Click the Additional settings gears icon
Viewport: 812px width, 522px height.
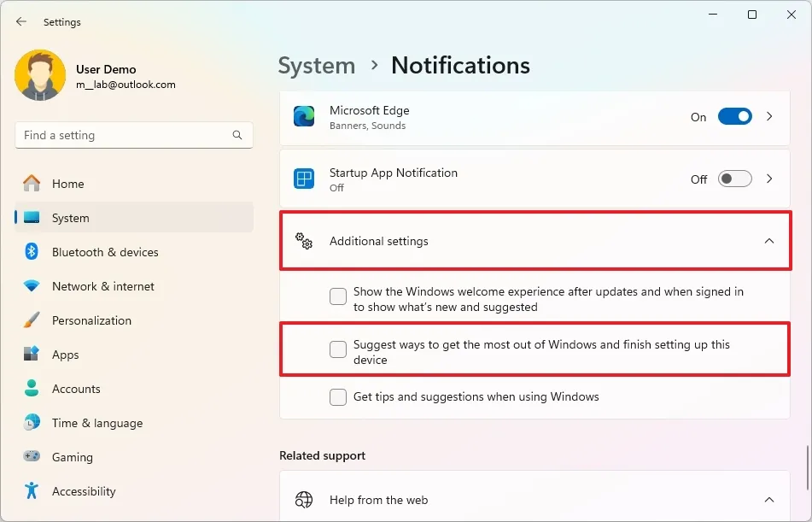(304, 241)
